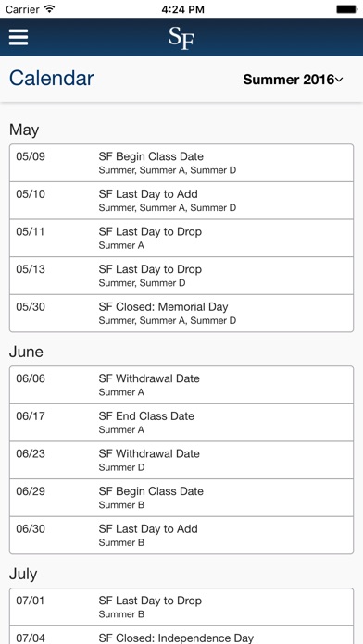Click the Calendar page title
Image resolution: width=363 pixels, height=644 pixels.
tap(52, 78)
